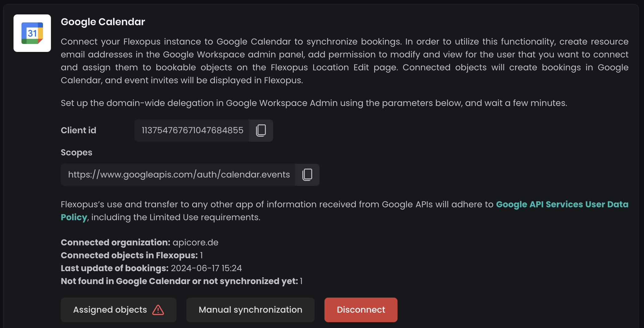Disconnect the Google Calendar integration
This screenshot has height=328, width=644.
pos(361,310)
